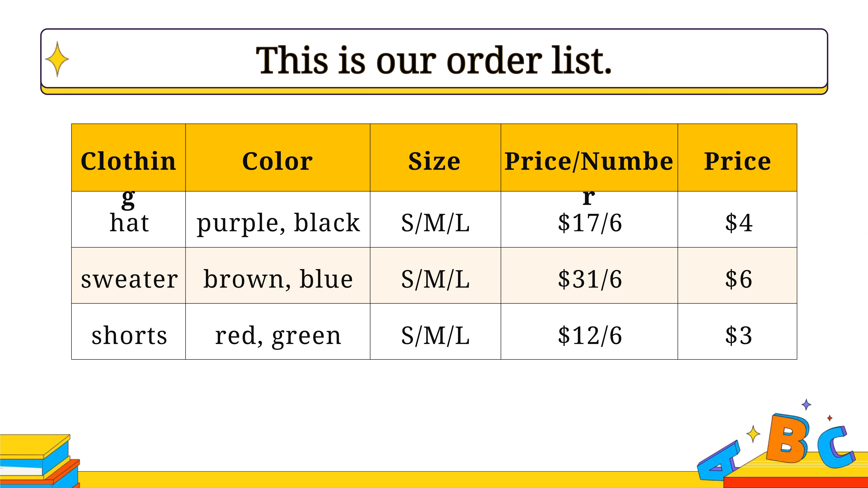This screenshot has height=488, width=868.
Task: Click the small yellow sparkle near letter B
Action: 753,434
